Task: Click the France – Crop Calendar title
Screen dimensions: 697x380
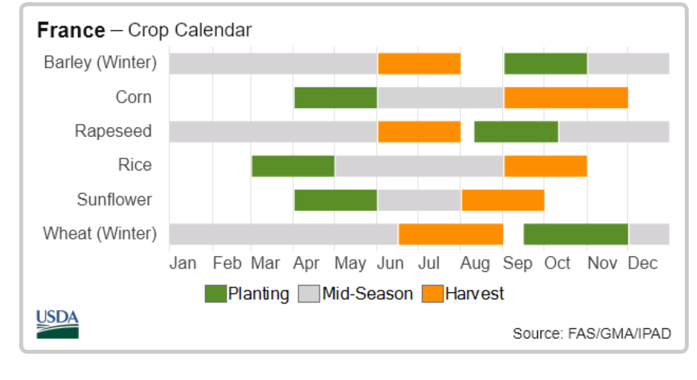Action: tap(144, 31)
